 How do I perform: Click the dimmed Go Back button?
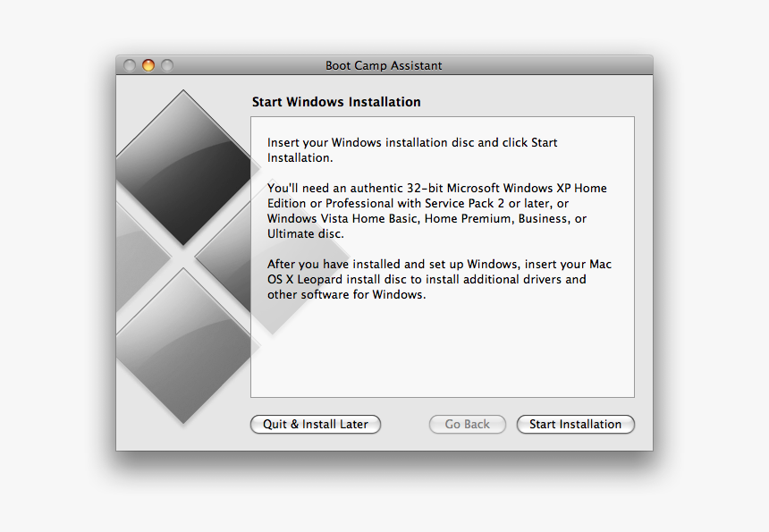pos(468,424)
